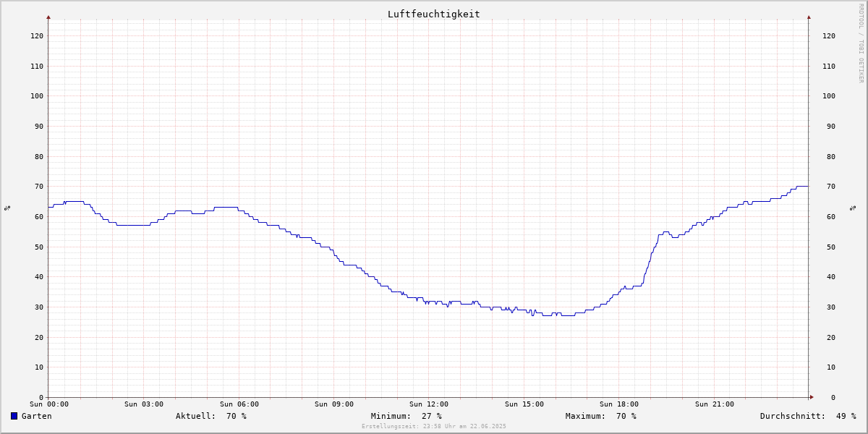Click the "90" label on the right axis
Image resolution: width=868 pixels, height=434 pixels.
pos(831,126)
